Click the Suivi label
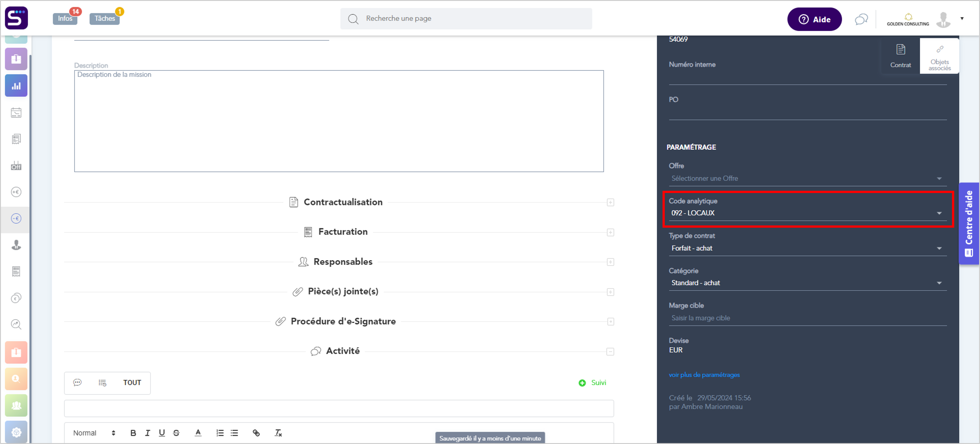980x444 pixels. (598, 383)
